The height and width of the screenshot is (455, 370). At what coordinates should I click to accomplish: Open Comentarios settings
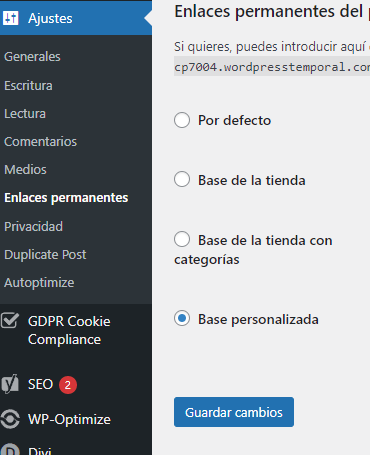[40, 142]
